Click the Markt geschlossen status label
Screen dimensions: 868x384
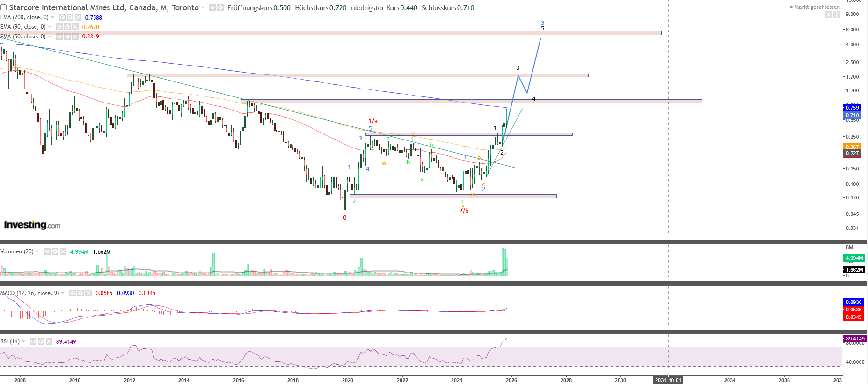point(817,7)
